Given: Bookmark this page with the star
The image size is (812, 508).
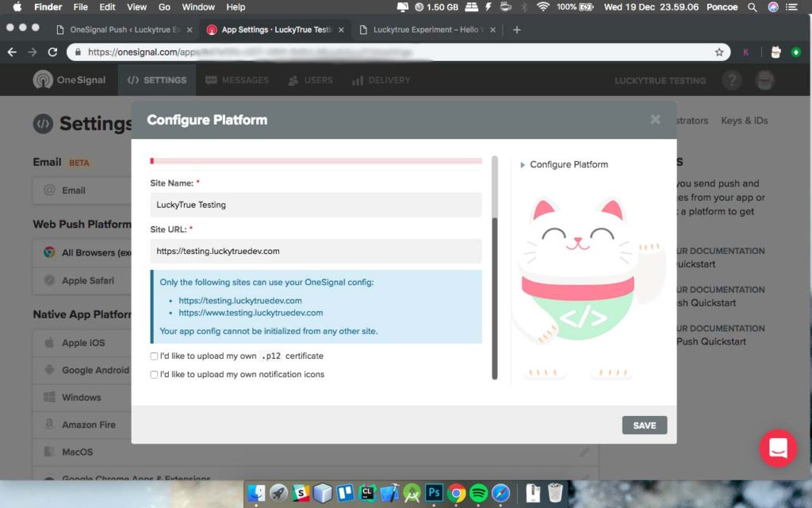Looking at the screenshot, I should 719,52.
